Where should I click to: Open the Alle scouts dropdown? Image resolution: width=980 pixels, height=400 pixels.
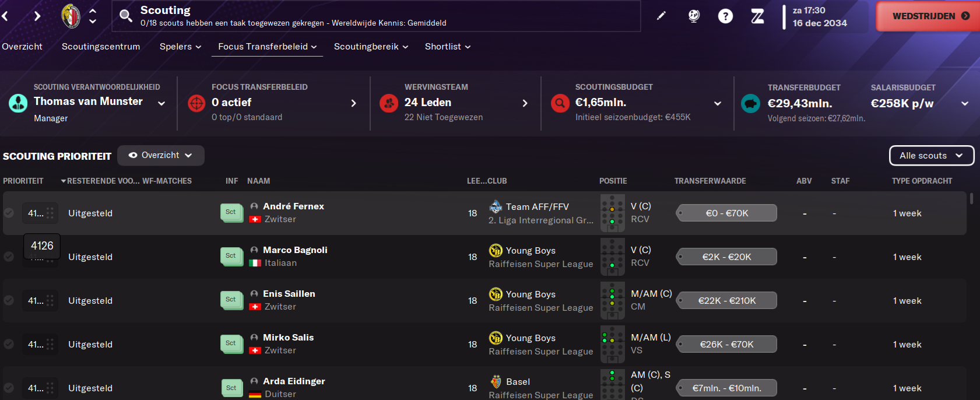click(932, 156)
